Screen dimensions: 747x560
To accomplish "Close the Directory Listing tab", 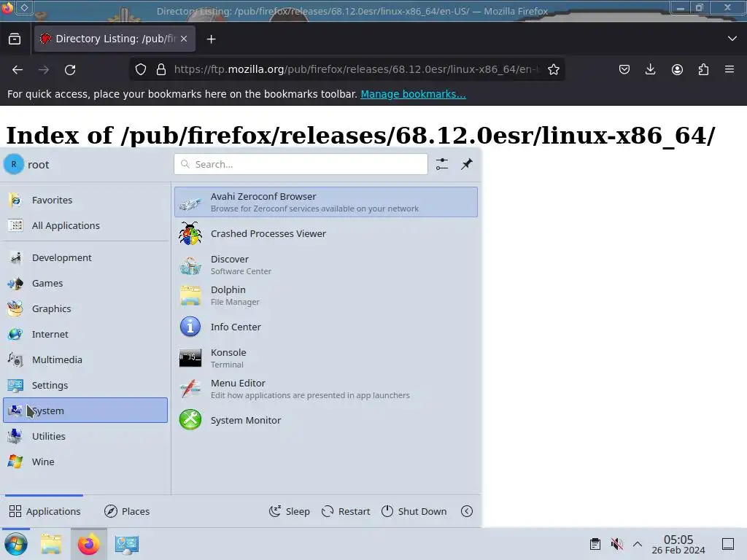I will coord(184,39).
